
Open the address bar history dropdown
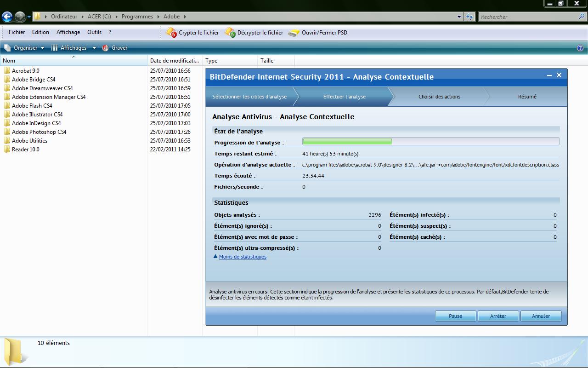[459, 17]
